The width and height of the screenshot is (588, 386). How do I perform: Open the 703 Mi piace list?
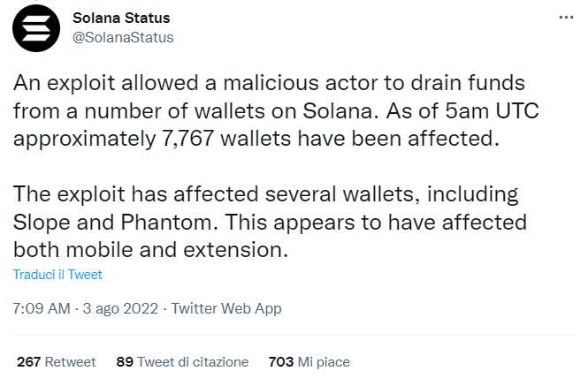[309, 362]
